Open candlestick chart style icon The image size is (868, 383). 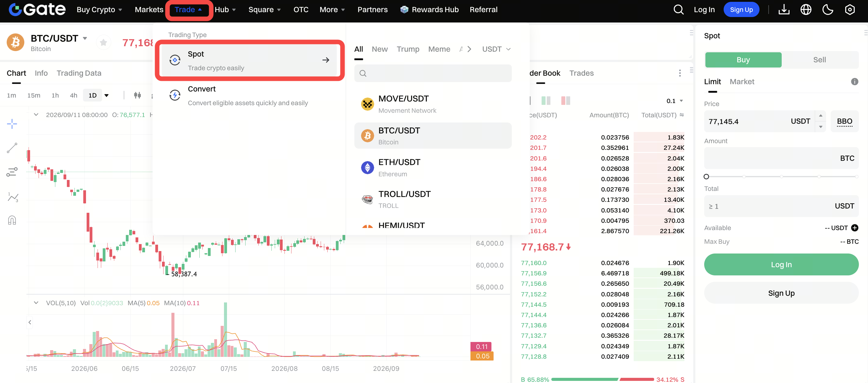click(137, 95)
